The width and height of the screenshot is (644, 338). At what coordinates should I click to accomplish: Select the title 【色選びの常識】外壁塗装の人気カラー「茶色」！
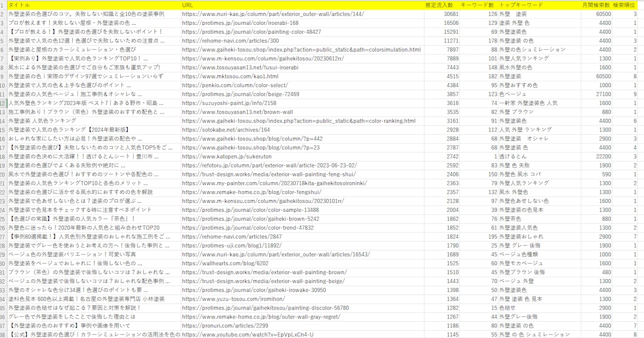click(72, 219)
